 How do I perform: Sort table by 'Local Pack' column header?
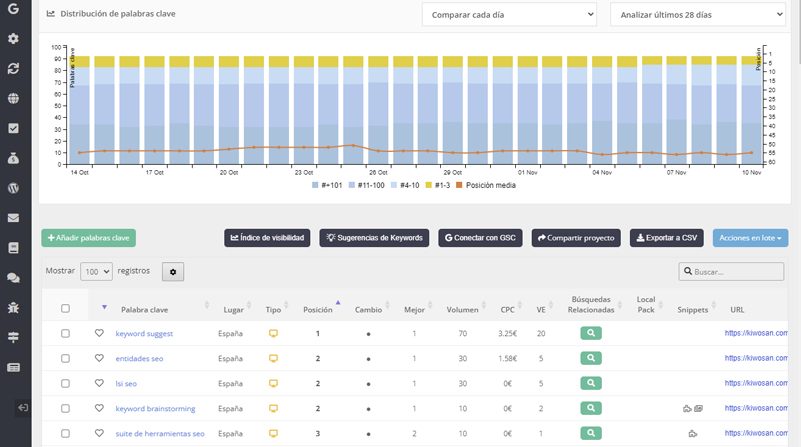tap(646, 304)
